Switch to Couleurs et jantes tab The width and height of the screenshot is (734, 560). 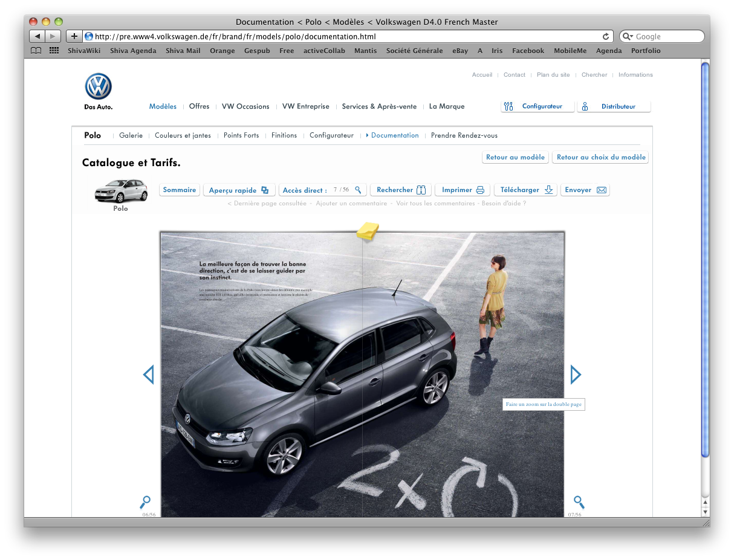click(183, 135)
